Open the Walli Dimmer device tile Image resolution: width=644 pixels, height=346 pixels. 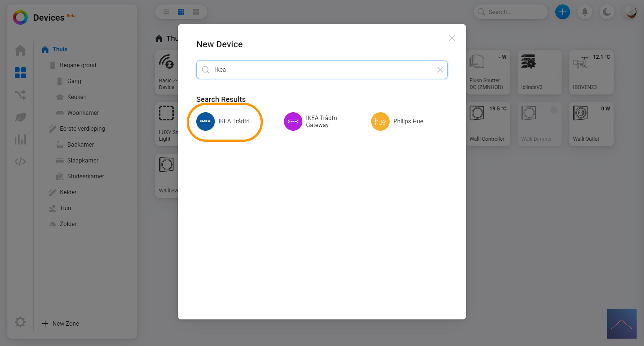540,124
